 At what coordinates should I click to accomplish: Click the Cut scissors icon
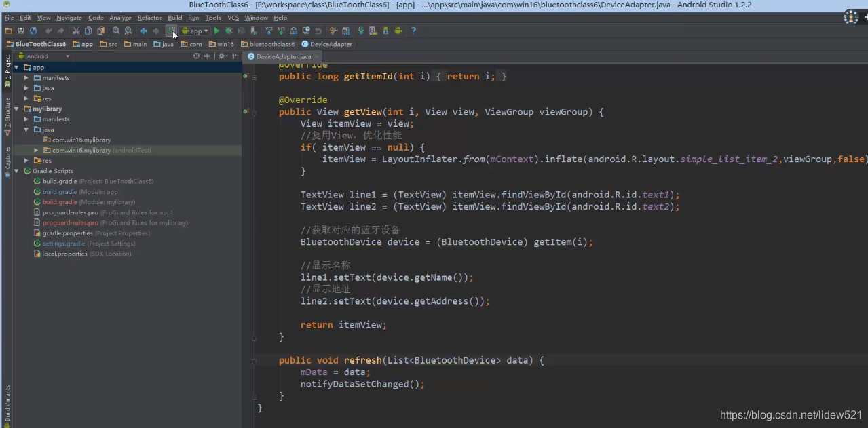tap(76, 31)
